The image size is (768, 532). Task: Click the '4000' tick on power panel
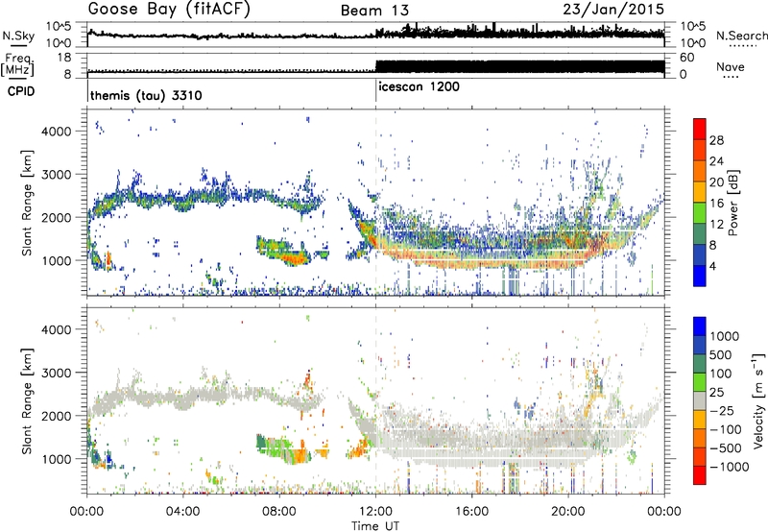57,132
